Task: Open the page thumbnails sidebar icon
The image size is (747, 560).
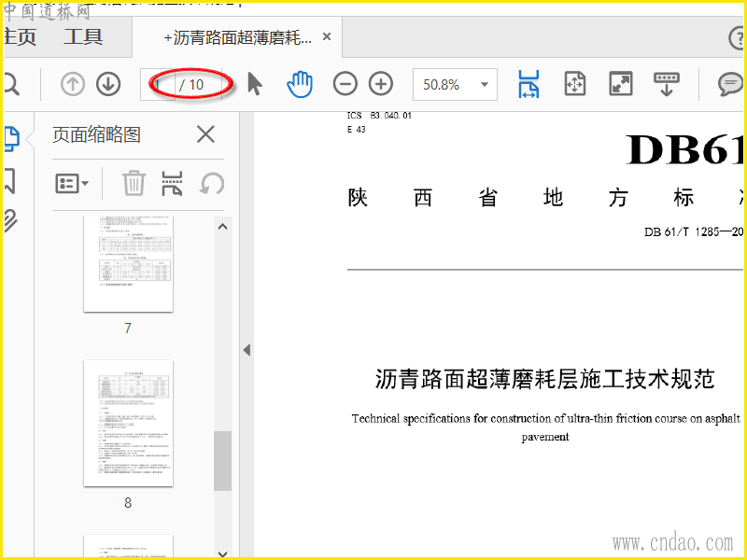Action: (x=11, y=139)
